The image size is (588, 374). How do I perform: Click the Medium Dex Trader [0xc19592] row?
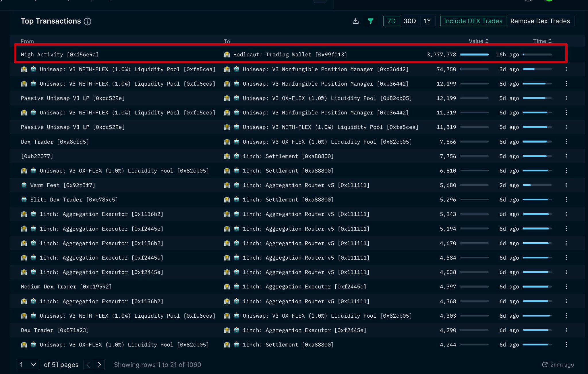(x=66, y=287)
